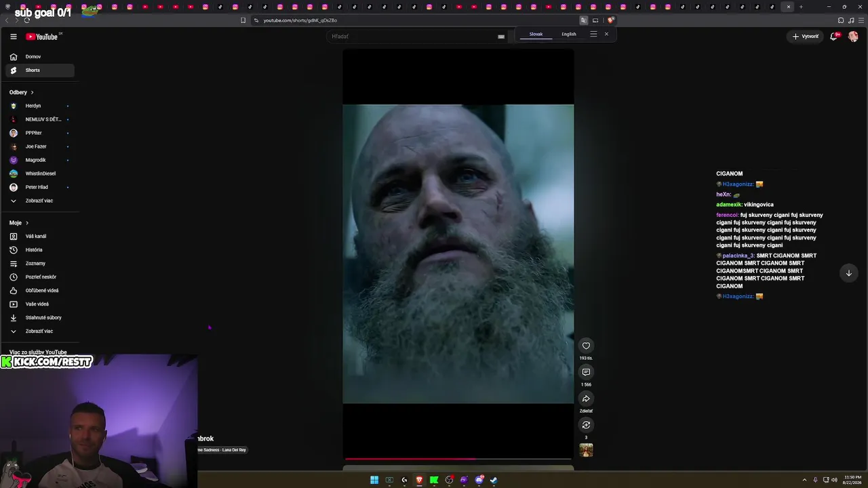Open the Magrodik subscription channel
Screen dimensions: 868x488
41,160
